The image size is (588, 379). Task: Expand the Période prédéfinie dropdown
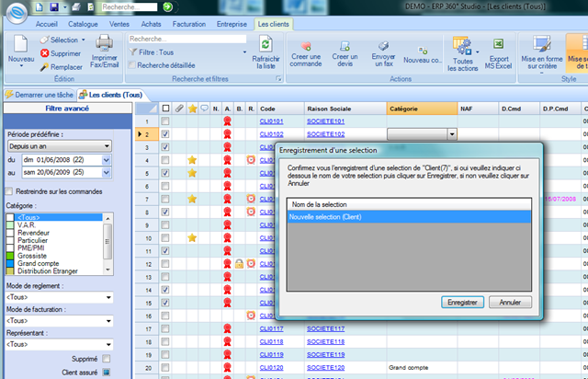pyautogui.click(x=59, y=146)
